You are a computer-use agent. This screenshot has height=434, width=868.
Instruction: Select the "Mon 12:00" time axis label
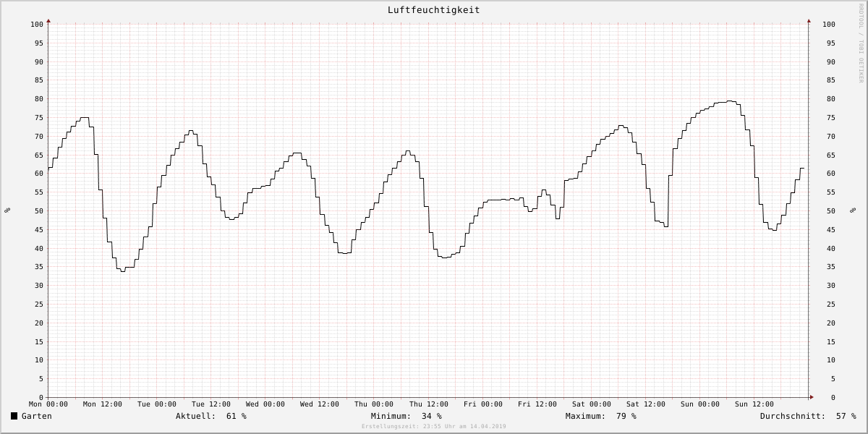tap(103, 404)
